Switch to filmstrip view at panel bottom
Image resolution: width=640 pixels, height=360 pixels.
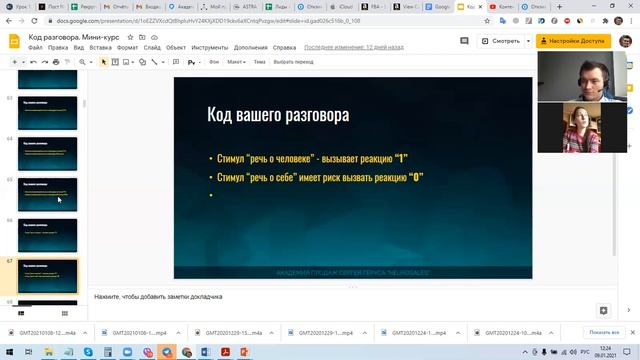coord(21,313)
